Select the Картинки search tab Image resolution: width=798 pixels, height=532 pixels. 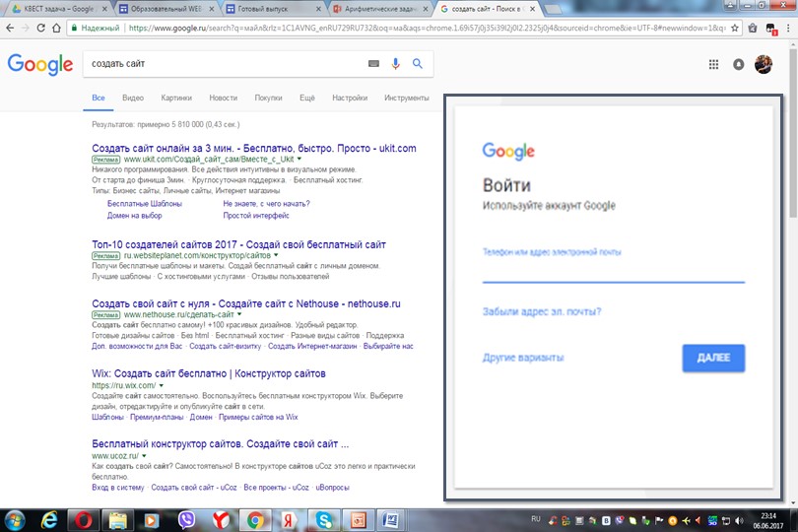(x=176, y=98)
